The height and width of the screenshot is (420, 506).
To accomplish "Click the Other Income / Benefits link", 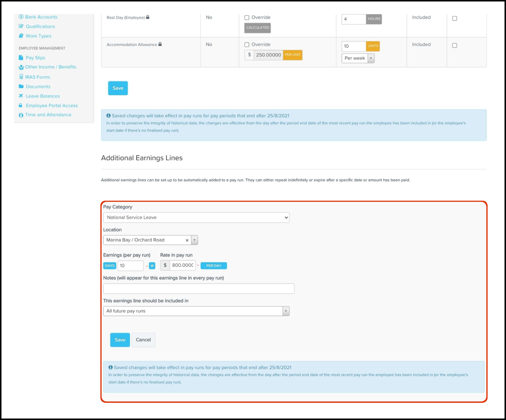I will click(51, 67).
